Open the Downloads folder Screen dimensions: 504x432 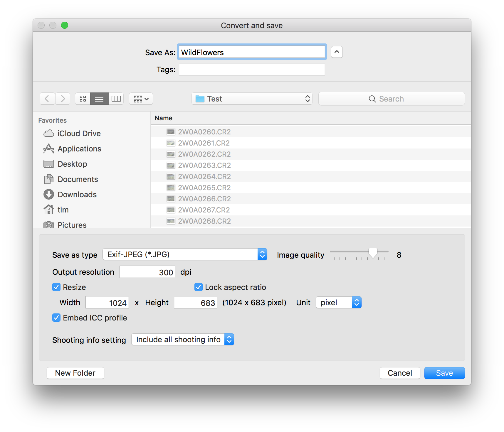click(x=77, y=194)
